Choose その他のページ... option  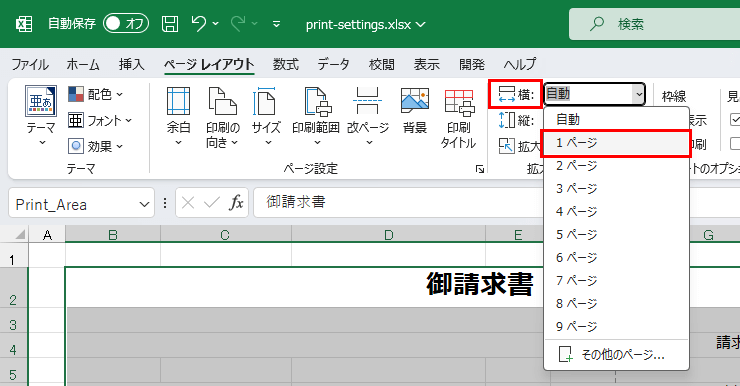tap(616, 354)
